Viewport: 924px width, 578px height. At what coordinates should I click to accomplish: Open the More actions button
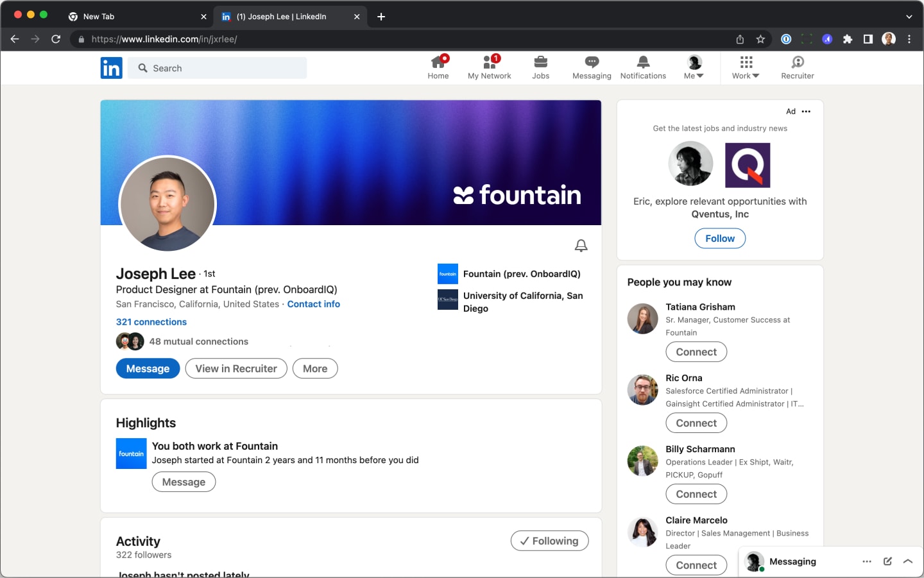315,369
